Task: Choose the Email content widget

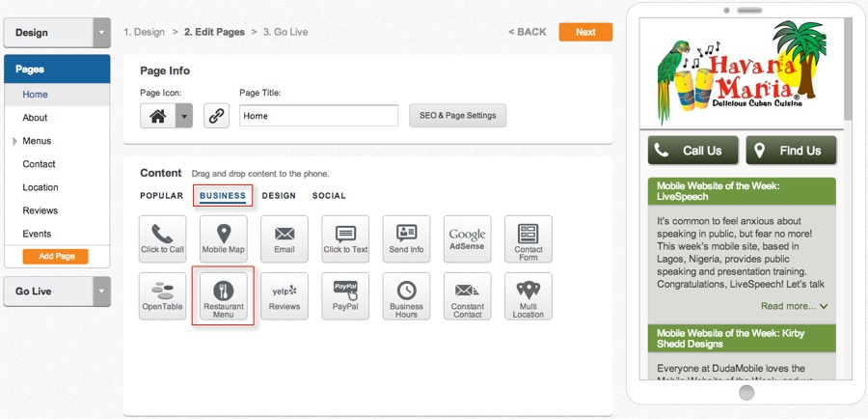Action: (x=284, y=238)
